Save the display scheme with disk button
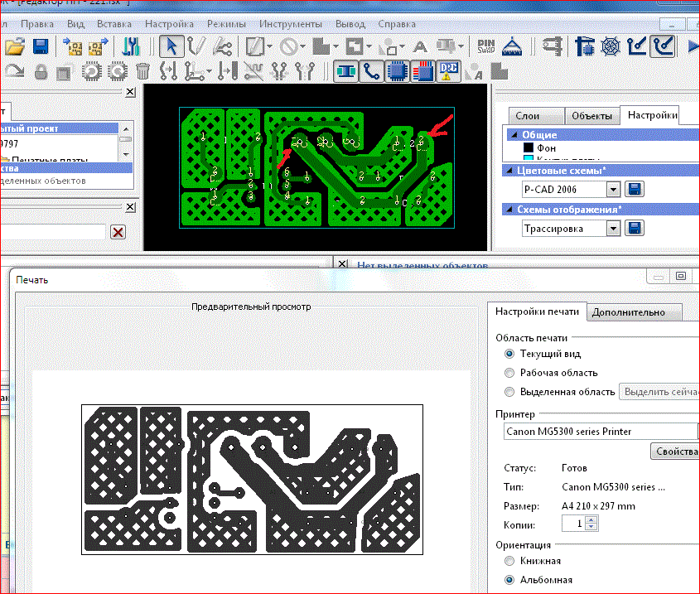700x594 pixels. point(634,229)
